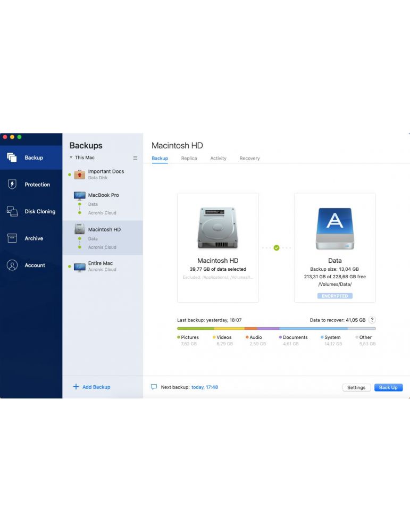Click the Audio legend label
410x532 pixels.
[256, 337]
